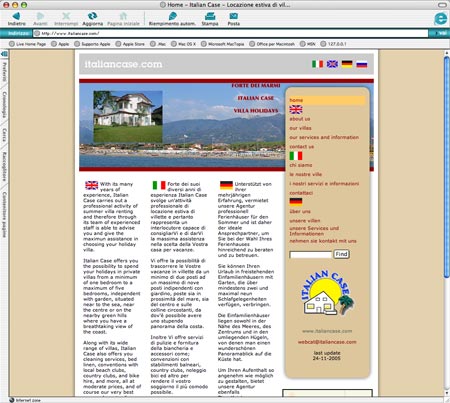Select Russian flag in page header
This screenshot has height=403, width=450.
point(362,64)
